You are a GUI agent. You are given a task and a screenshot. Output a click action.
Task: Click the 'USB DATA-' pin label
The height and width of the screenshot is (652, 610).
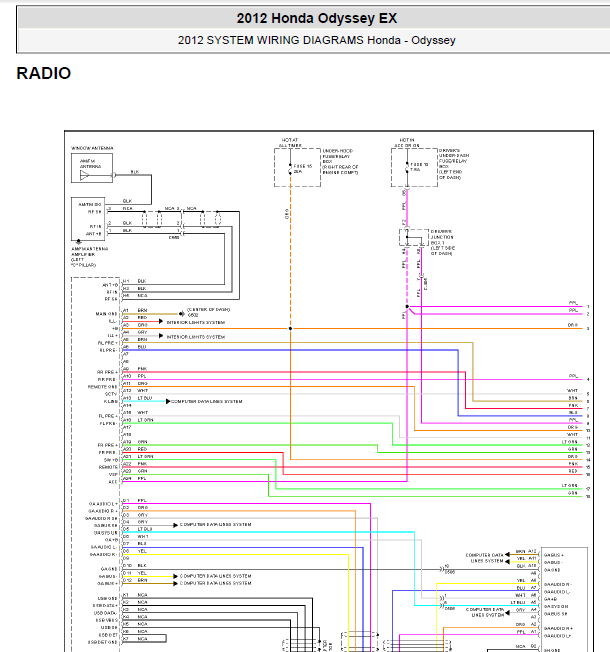click(x=106, y=613)
